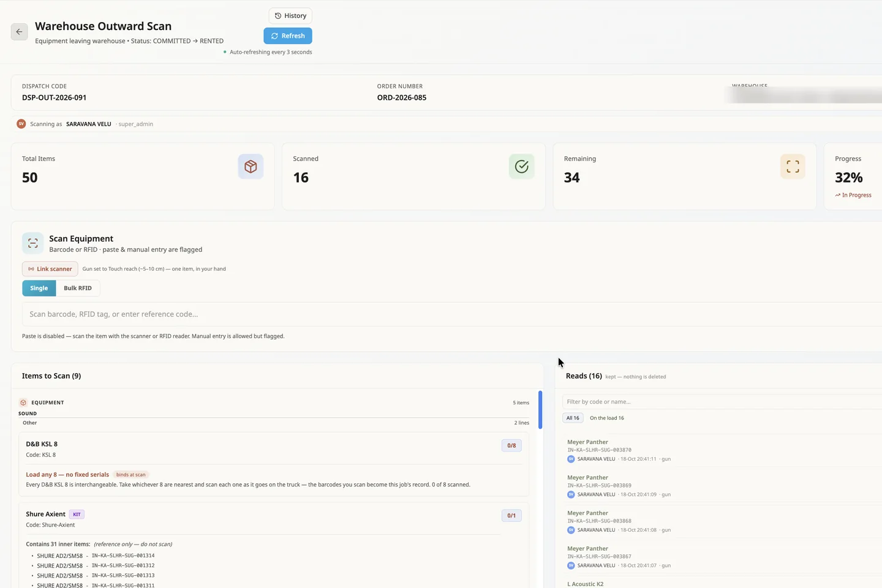Click the Equipment section icon

(x=23, y=402)
